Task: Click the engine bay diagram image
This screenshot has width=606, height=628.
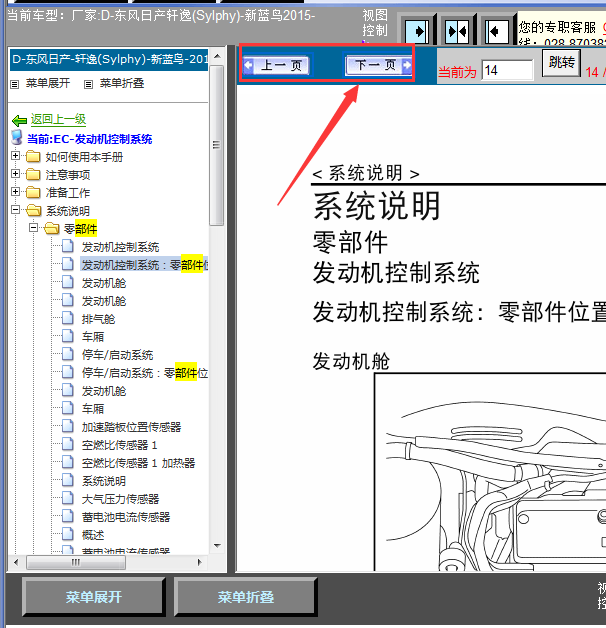Action: click(490, 472)
